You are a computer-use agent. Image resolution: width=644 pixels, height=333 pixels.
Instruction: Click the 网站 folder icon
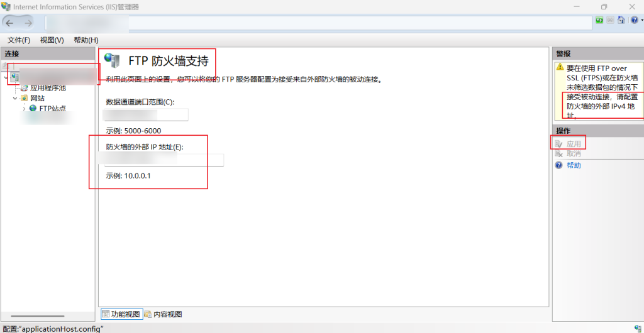pyautogui.click(x=25, y=98)
